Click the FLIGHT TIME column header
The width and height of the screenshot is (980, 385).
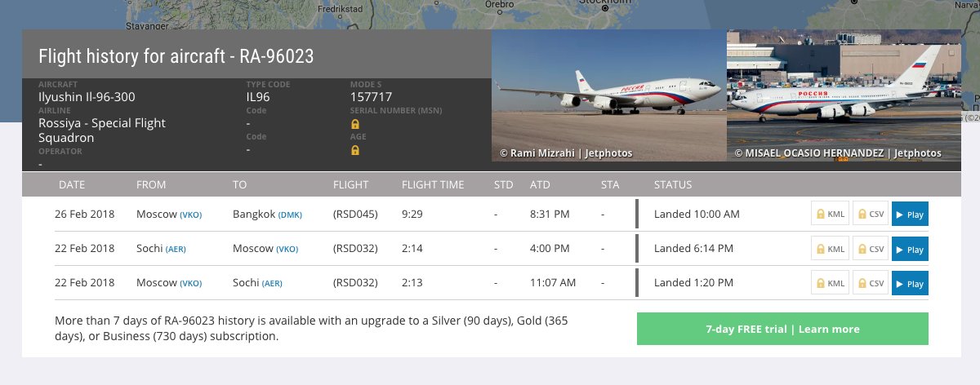click(433, 185)
